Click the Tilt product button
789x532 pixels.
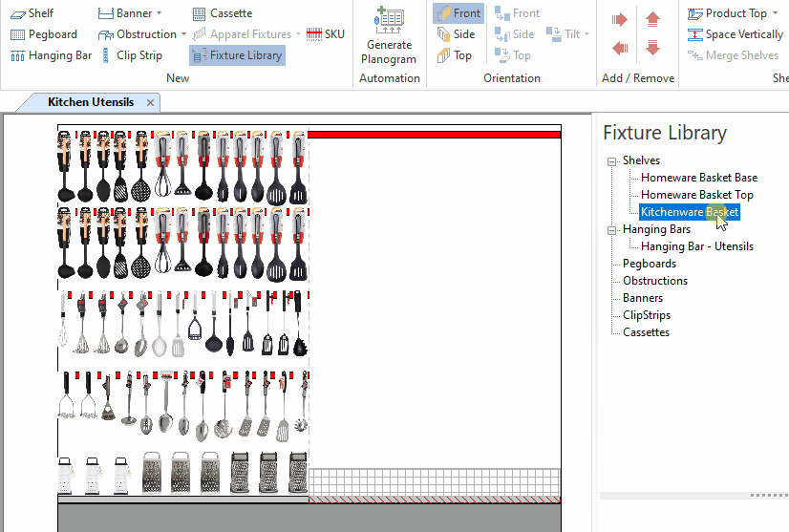click(x=563, y=34)
